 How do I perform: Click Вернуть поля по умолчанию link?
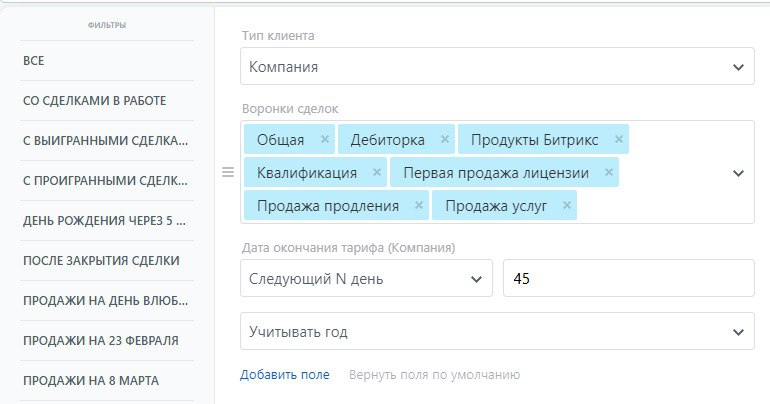click(x=434, y=375)
